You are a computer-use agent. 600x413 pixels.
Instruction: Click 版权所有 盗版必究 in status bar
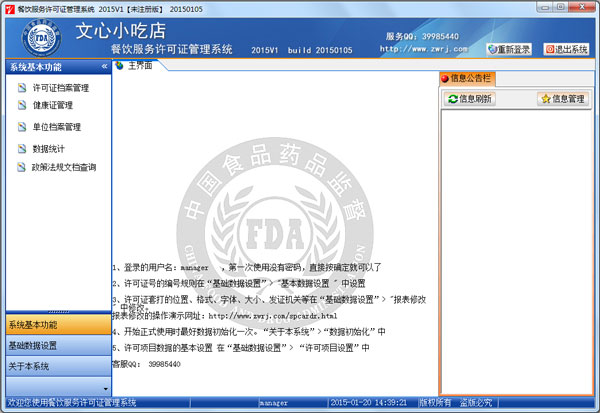455,402
